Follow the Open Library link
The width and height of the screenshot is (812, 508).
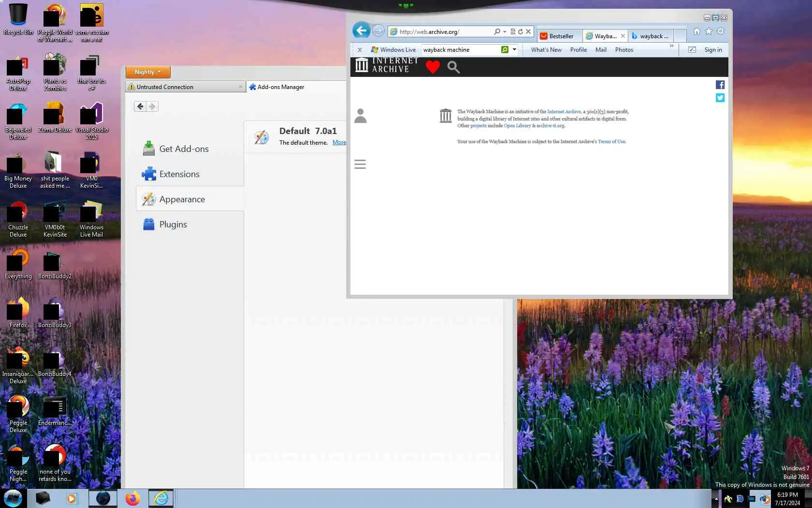pyautogui.click(x=517, y=125)
